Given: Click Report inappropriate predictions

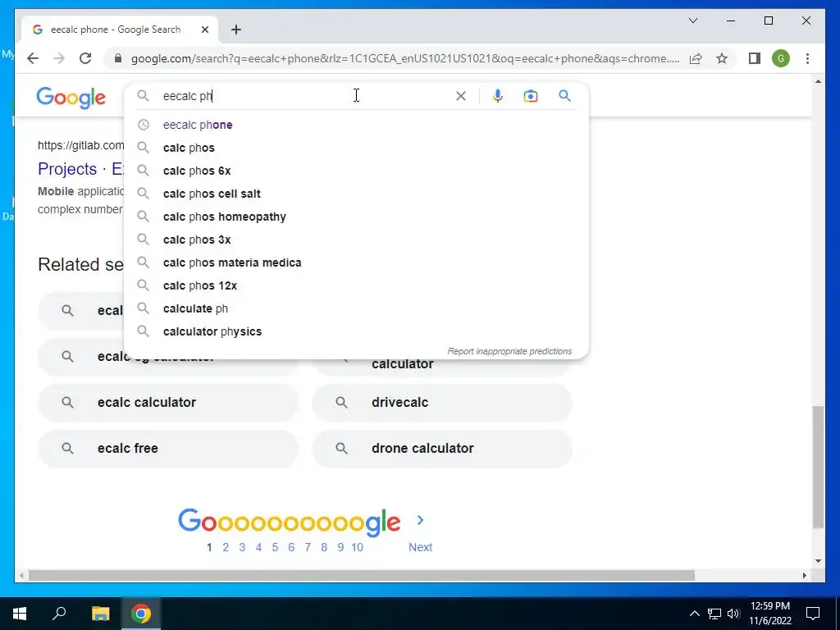Looking at the screenshot, I should pyautogui.click(x=509, y=351).
